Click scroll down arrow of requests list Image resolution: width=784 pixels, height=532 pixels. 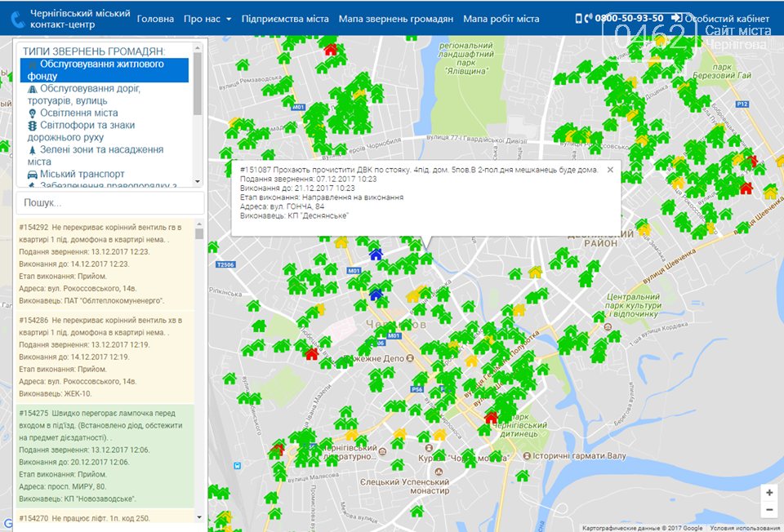tap(199, 517)
